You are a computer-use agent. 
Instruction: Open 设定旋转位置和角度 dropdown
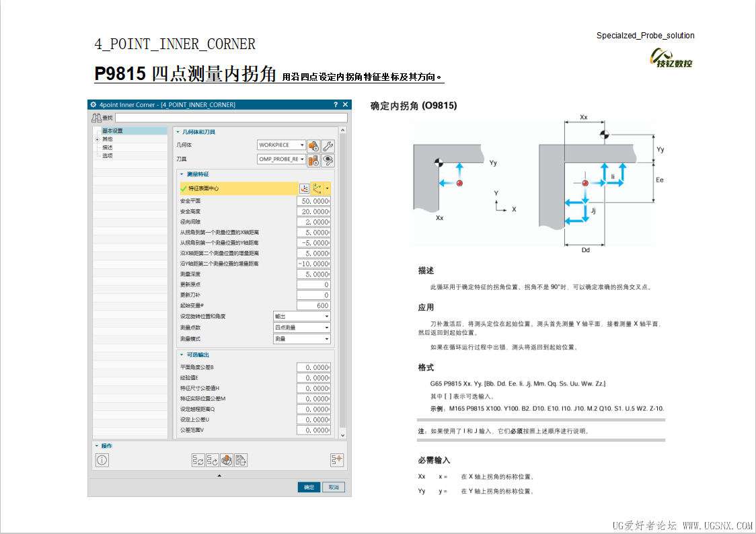(x=302, y=317)
